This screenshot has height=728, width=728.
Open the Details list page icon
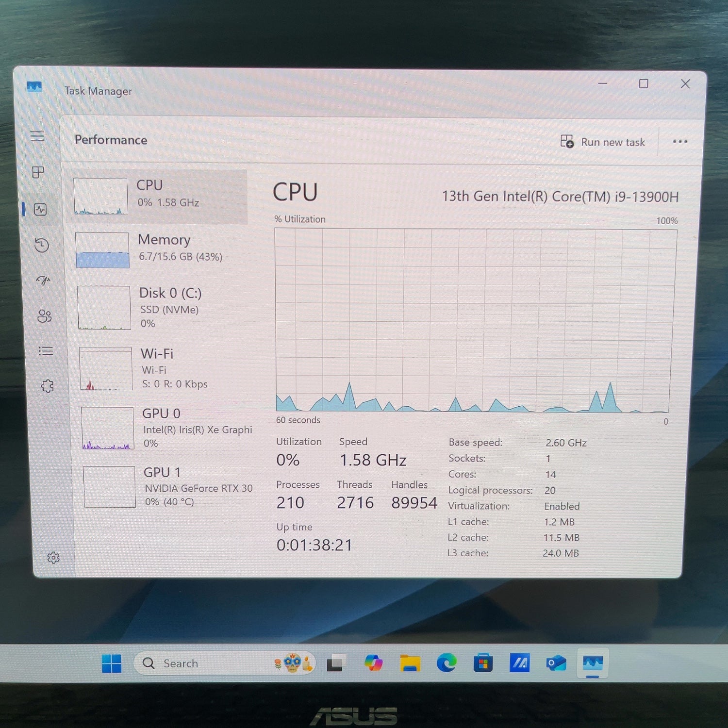(46, 351)
